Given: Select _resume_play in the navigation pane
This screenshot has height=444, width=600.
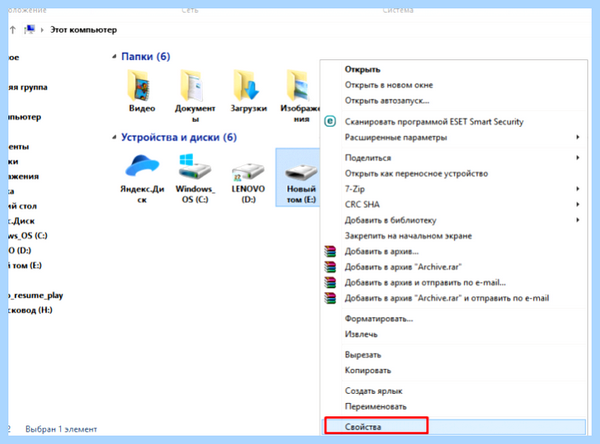Looking at the screenshot, I should [x=36, y=295].
